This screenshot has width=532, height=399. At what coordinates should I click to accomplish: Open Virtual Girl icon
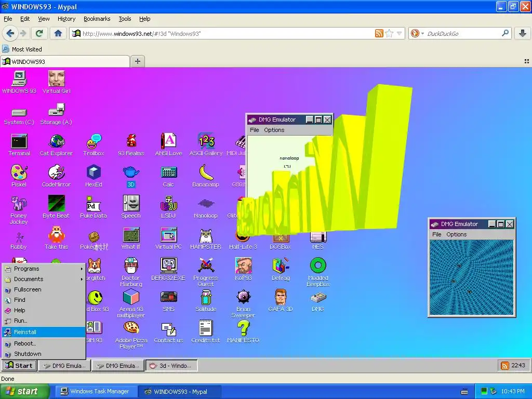56,82
